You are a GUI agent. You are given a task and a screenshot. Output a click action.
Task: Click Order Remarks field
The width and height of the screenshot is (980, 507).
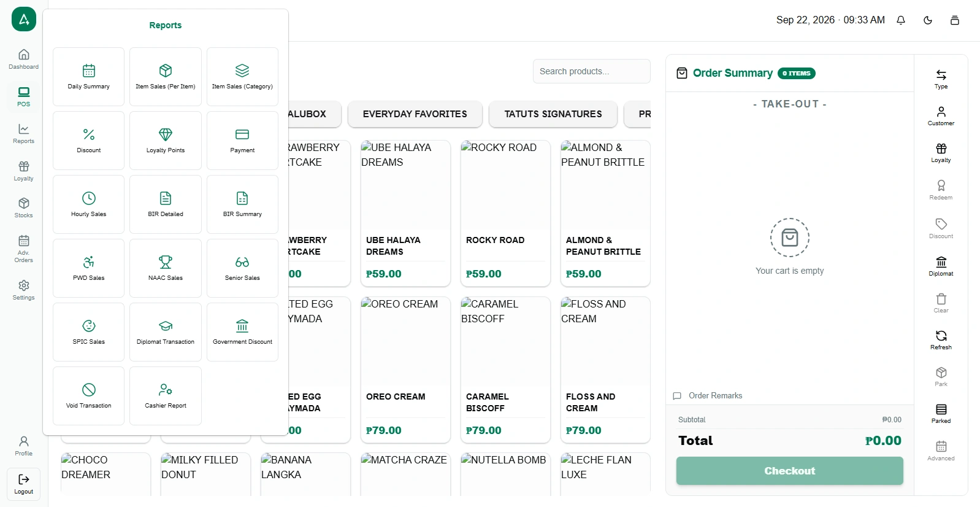point(789,396)
